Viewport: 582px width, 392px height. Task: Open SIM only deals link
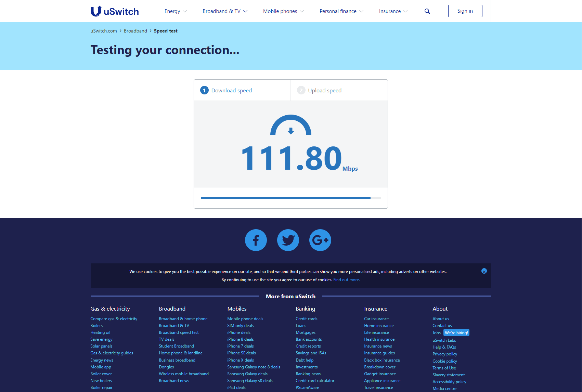click(x=241, y=326)
